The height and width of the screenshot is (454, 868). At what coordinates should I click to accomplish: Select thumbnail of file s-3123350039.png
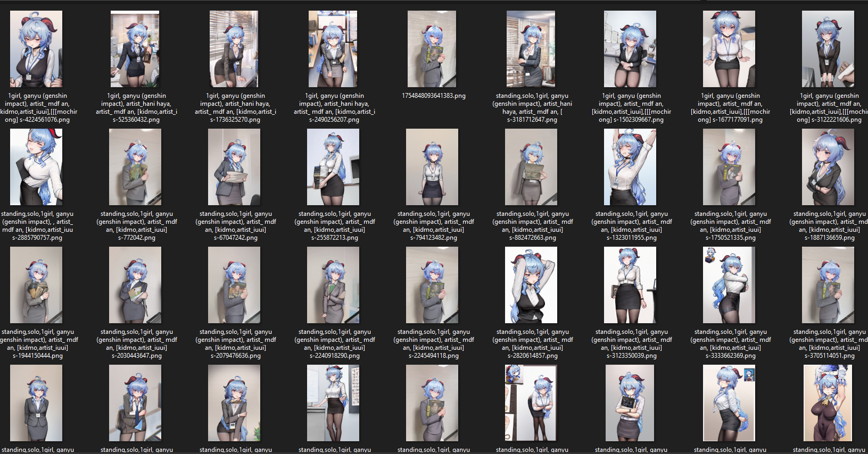coord(630,285)
